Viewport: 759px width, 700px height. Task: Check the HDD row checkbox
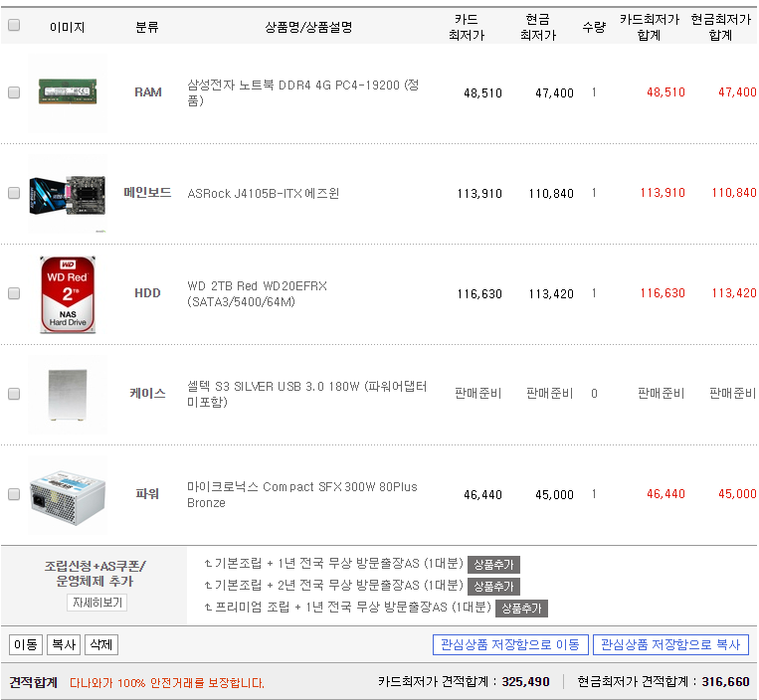pos(14,293)
